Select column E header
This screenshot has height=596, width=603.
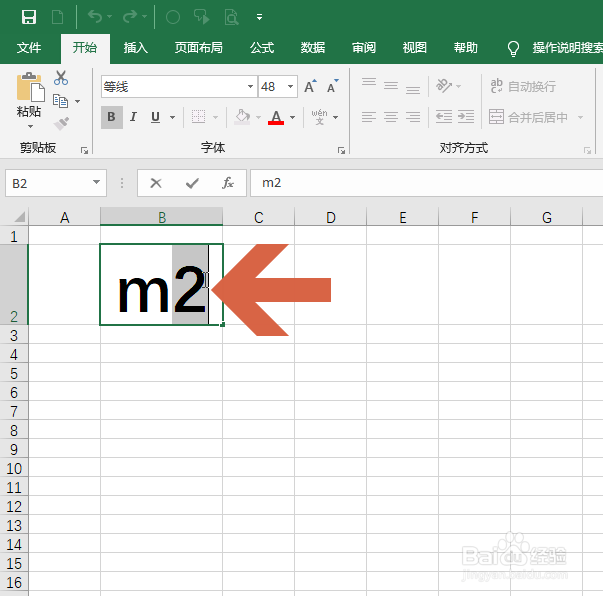click(402, 217)
